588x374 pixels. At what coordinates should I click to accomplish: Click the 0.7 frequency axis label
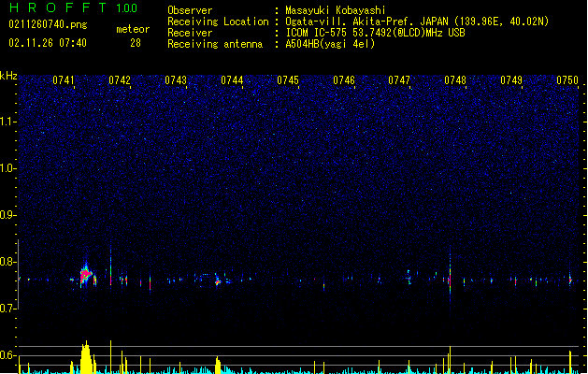pos(7,309)
